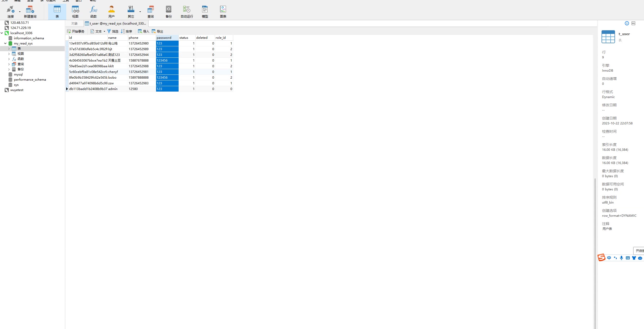Select the name cell 'kklt'

point(118,66)
